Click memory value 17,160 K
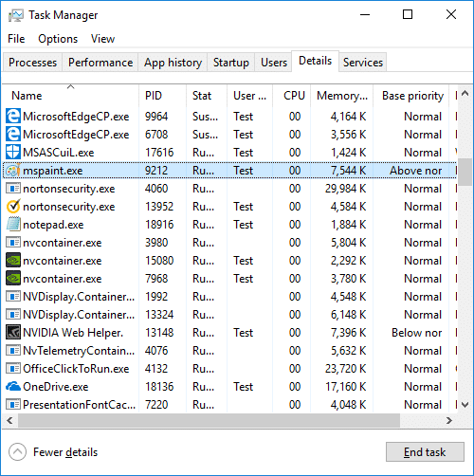This screenshot has height=476, width=474. point(346,387)
